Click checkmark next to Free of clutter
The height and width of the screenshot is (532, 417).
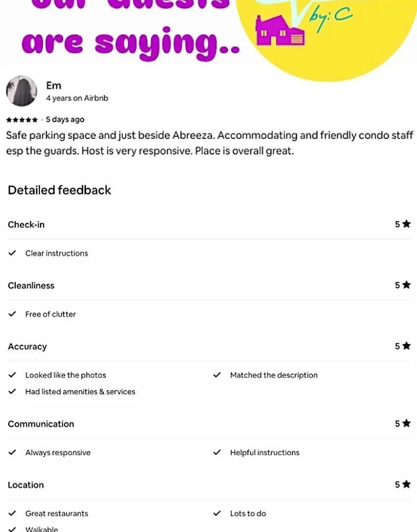[x=12, y=314]
